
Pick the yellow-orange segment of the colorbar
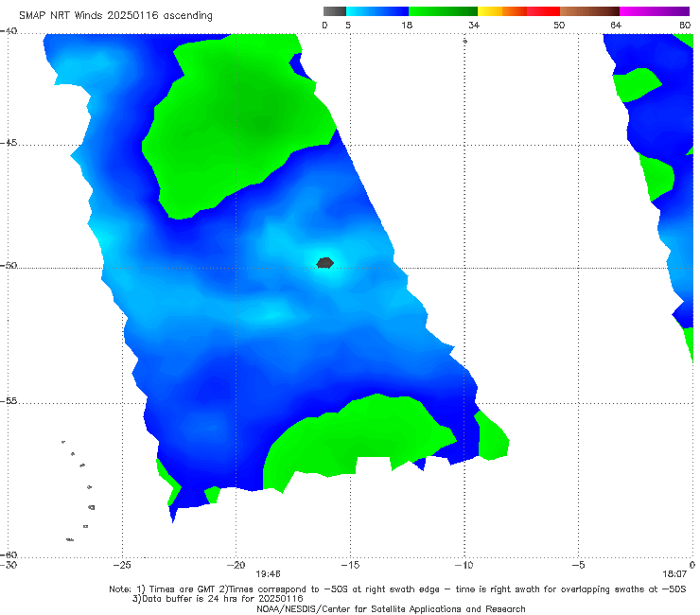coord(502,11)
